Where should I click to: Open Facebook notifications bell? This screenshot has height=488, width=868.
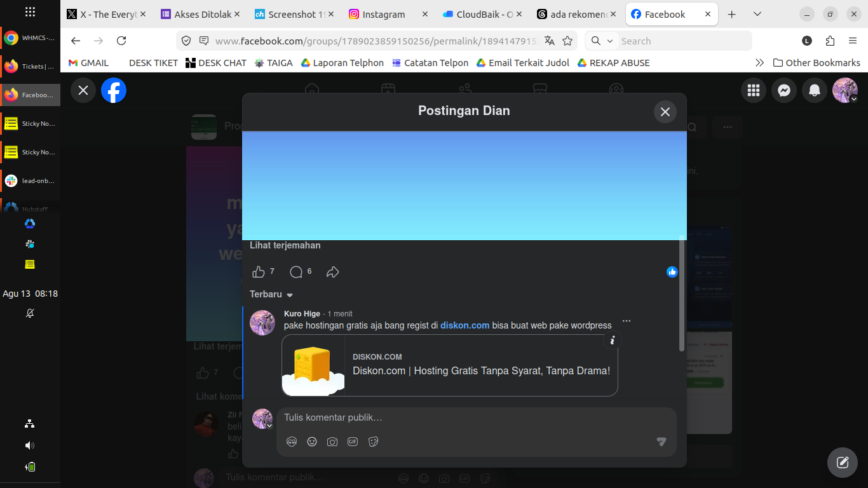815,91
